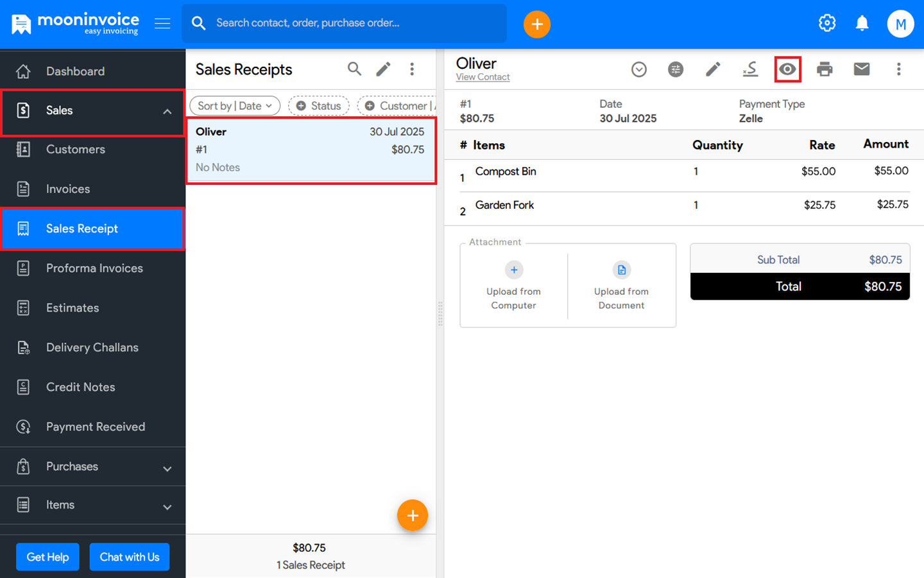The width and height of the screenshot is (924, 578).
Task: Click the Get Help button
Action: pyautogui.click(x=47, y=557)
